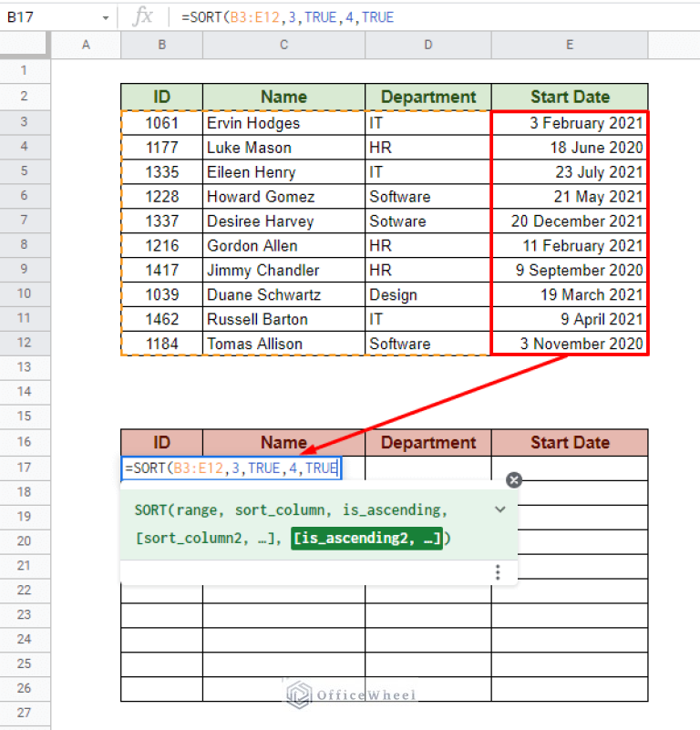Click the Ervin Hodges name cell

pos(283,123)
